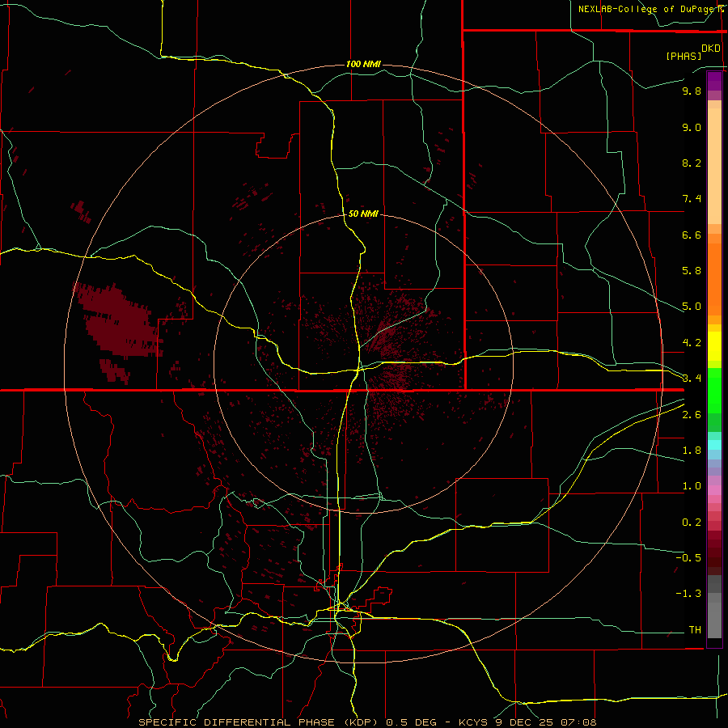This screenshot has width=728, height=728.
Task: Click the peach segment of the color bar
Action: click(714, 166)
